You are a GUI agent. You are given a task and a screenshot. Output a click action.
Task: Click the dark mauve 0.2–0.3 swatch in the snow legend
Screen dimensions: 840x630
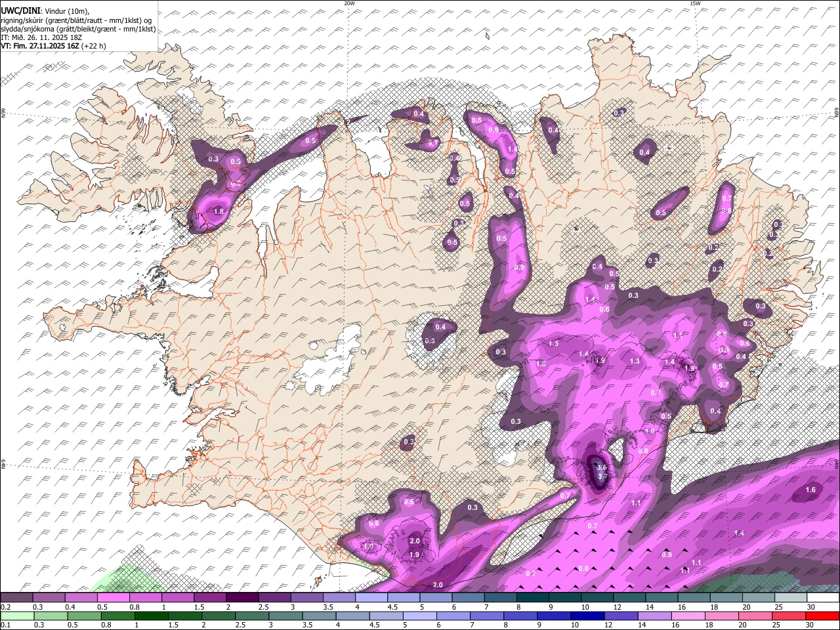tap(17, 598)
